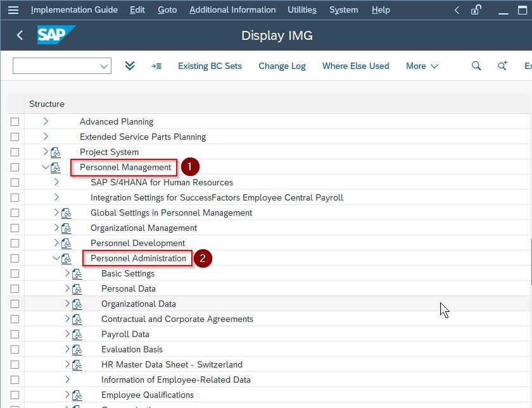Image resolution: width=532 pixels, height=408 pixels.
Task: Click the title bar left arrow icon
Action: (x=457, y=10)
